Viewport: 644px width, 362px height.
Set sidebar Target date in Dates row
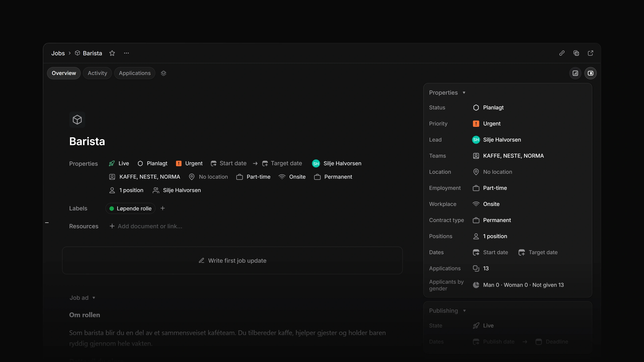(538, 253)
